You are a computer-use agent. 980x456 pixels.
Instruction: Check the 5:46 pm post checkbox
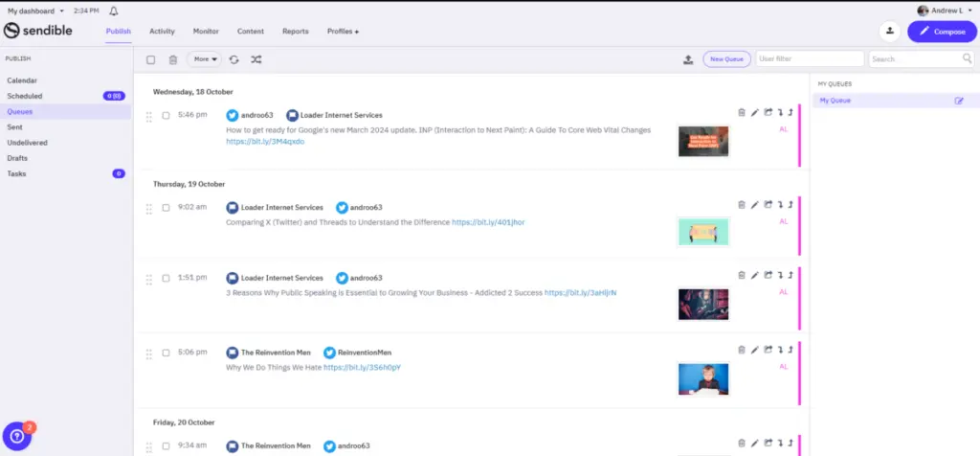[166, 115]
